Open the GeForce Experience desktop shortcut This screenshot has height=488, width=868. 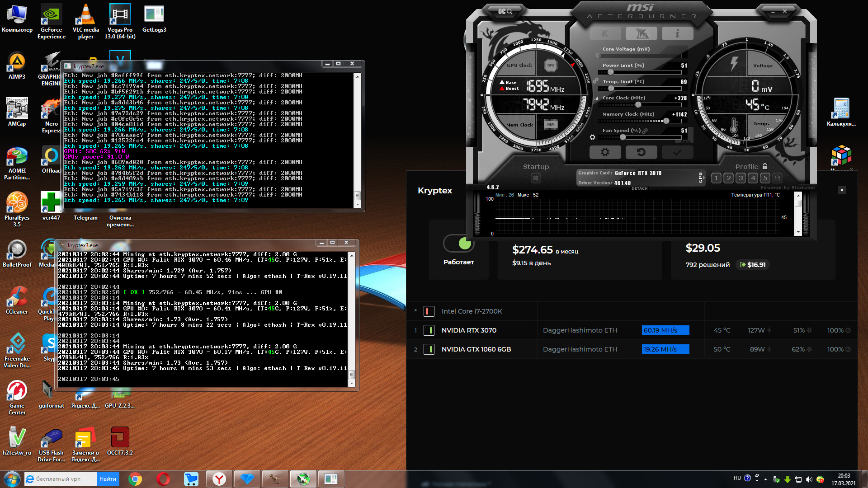click(51, 21)
